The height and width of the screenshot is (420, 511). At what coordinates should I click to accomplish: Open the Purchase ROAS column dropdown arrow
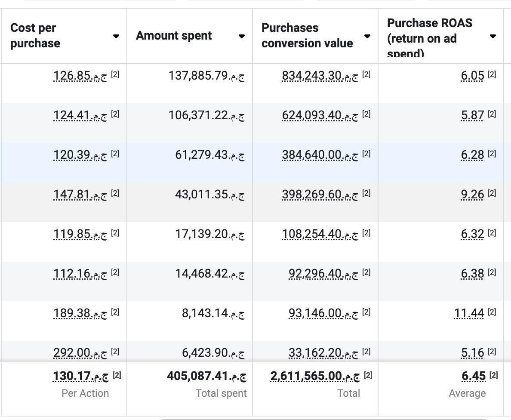[x=493, y=36]
